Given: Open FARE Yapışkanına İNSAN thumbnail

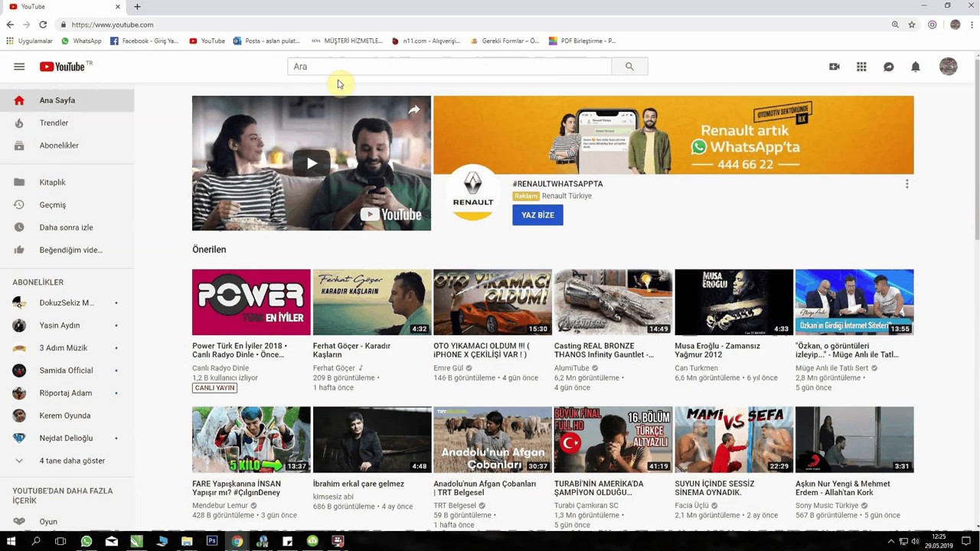Looking at the screenshot, I should click(x=251, y=440).
